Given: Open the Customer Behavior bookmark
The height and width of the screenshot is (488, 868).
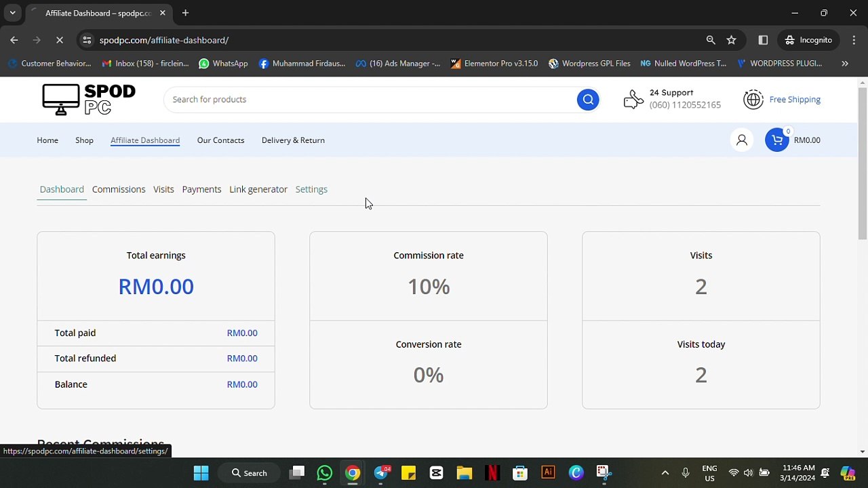Looking at the screenshot, I should 50,64.
